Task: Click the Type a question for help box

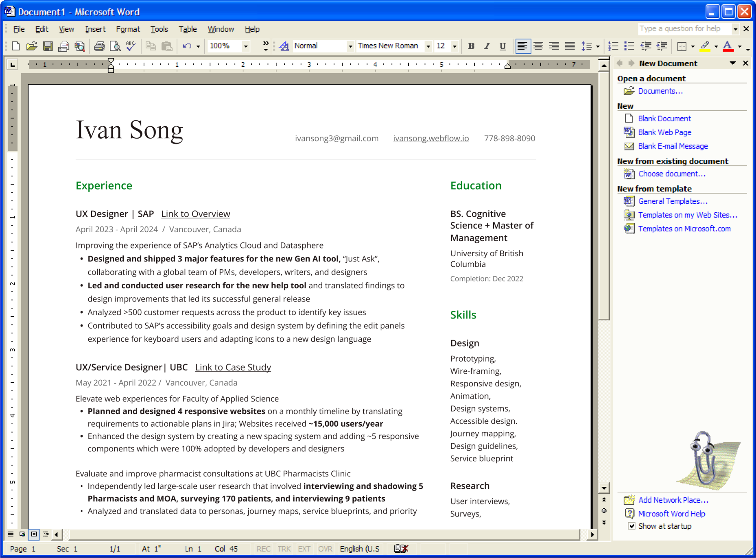Action: 684,28
